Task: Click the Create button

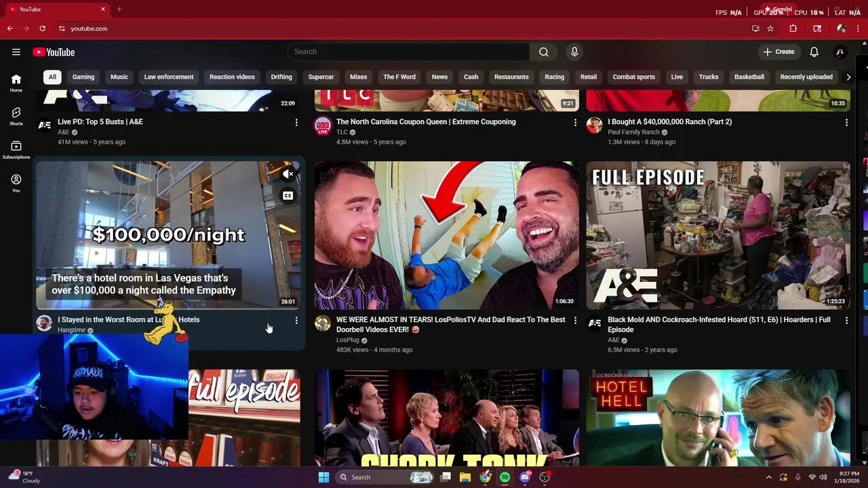Action: (x=778, y=52)
